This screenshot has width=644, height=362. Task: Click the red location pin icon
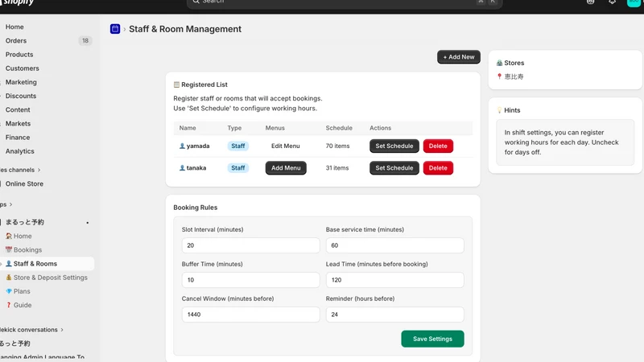[x=499, y=76]
